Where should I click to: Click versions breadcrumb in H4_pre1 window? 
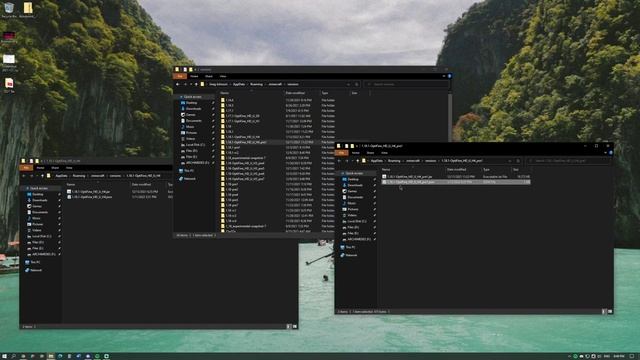tap(431, 161)
